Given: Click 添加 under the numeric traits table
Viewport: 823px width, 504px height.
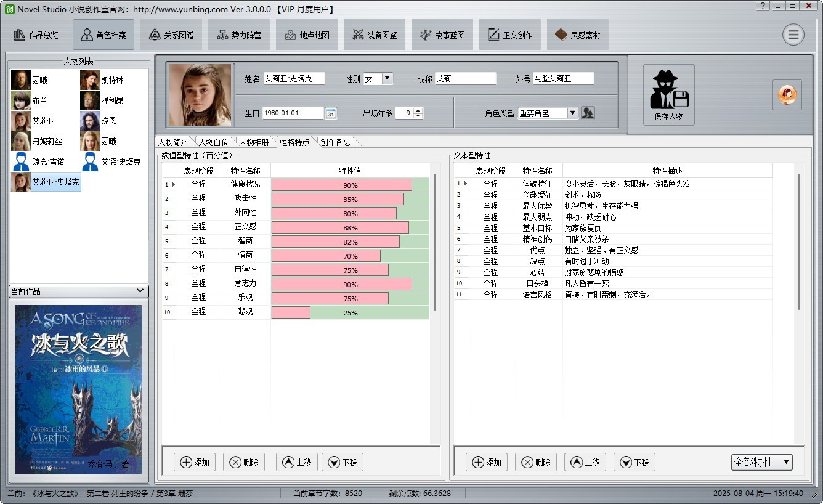Looking at the screenshot, I should [x=195, y=462].
